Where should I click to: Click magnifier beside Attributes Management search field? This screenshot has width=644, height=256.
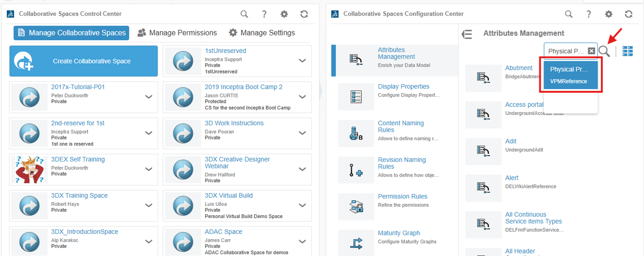(x=604, y=51)
